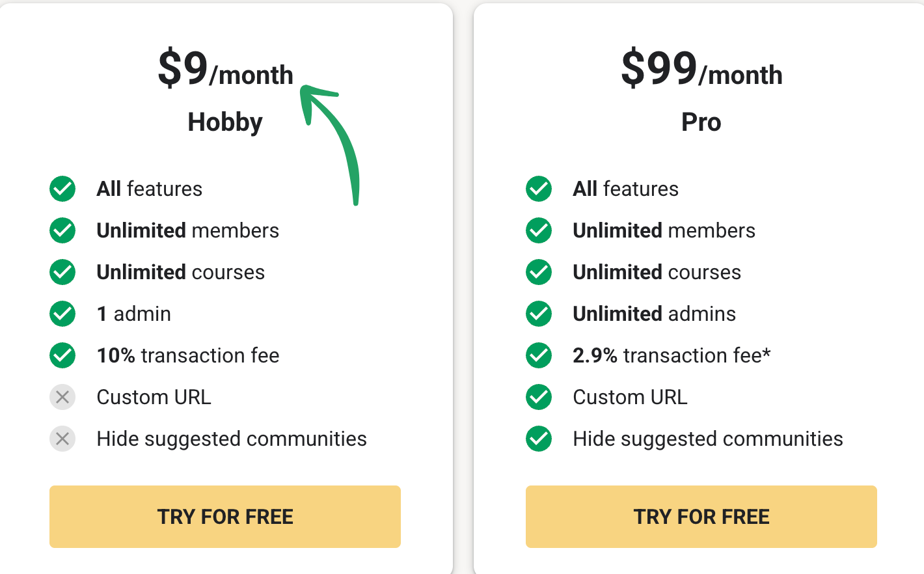Click gray X beside Hobby Custom URL
Screen dimensions: 924x574
point(62,397)
